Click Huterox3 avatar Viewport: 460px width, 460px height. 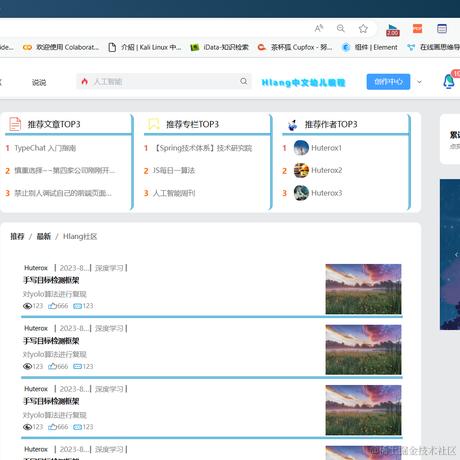(301, 193)
